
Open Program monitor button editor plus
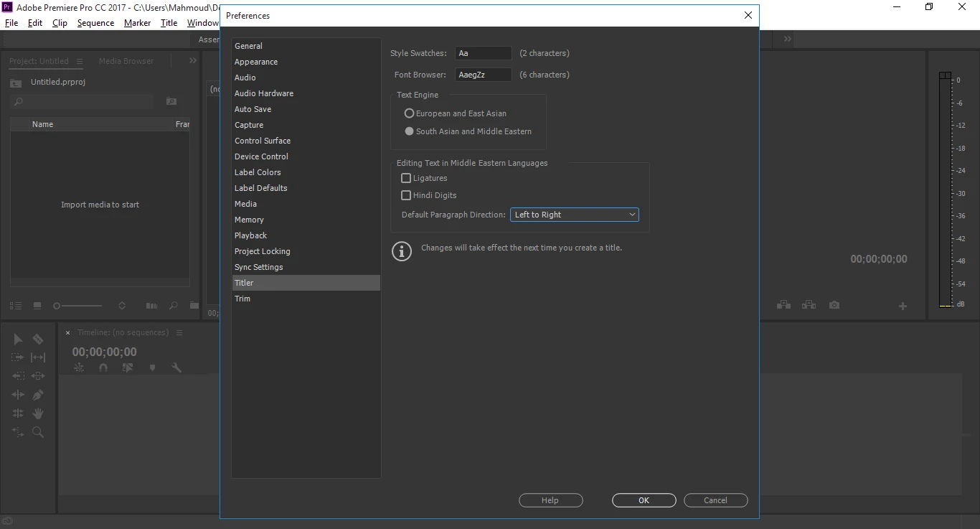(903, 306)
